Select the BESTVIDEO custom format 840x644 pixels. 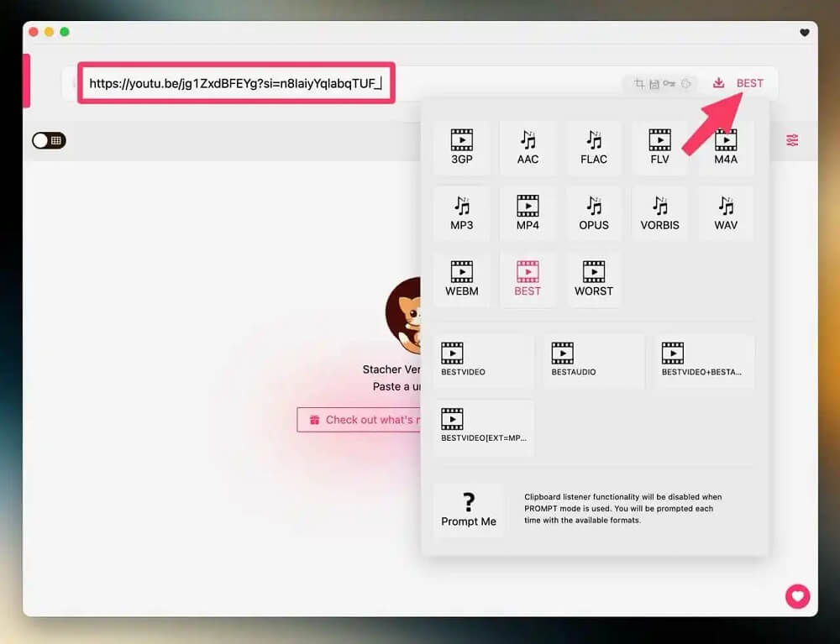(x=484, y=361)
